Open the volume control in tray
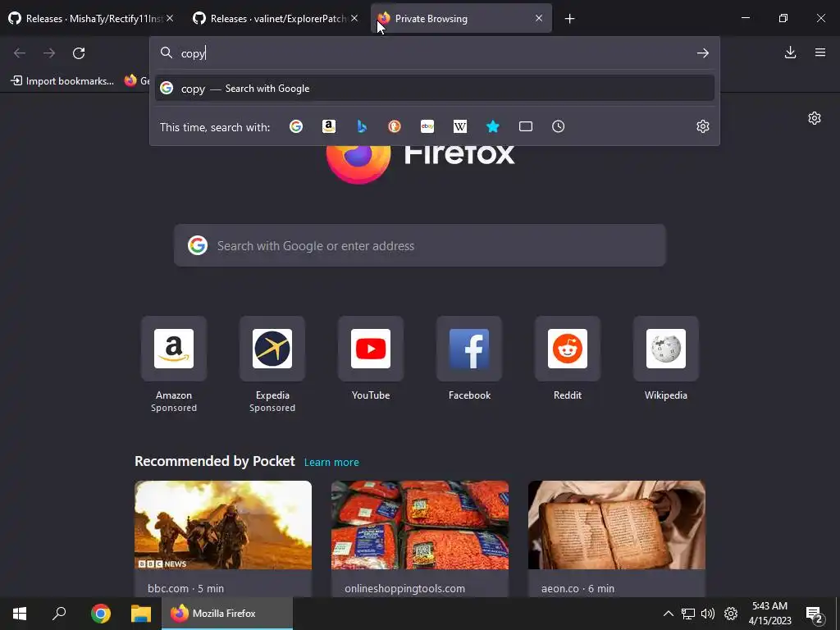The width and height of the screenshot is (840, 630). click(708, 614)
